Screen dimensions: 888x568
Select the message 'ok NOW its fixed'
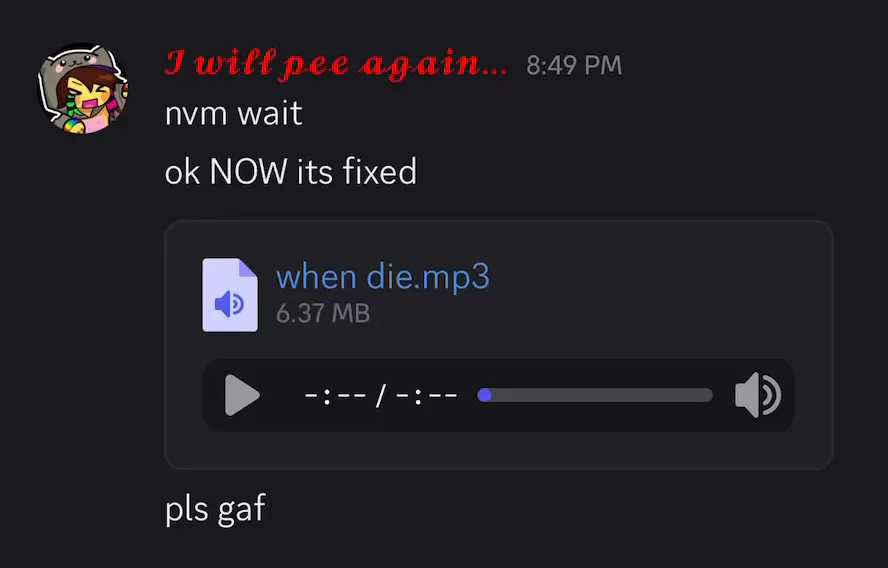click(x=291, y=171)
